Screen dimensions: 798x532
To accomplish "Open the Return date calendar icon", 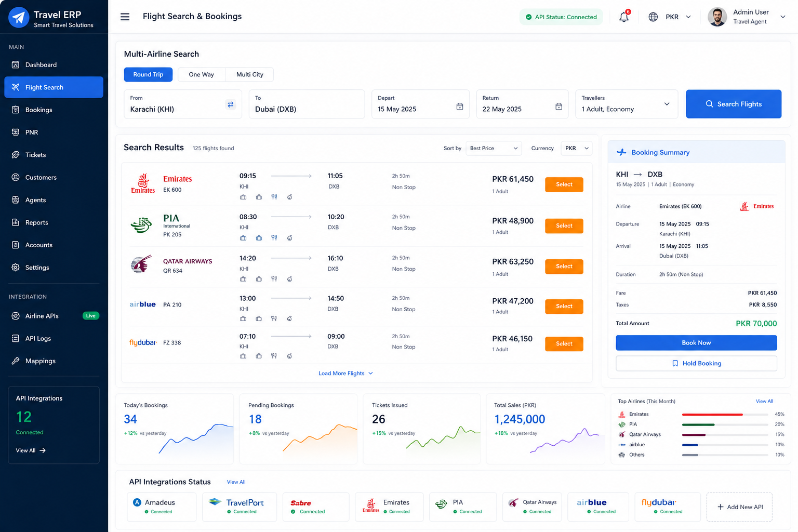I will point(558,107).
